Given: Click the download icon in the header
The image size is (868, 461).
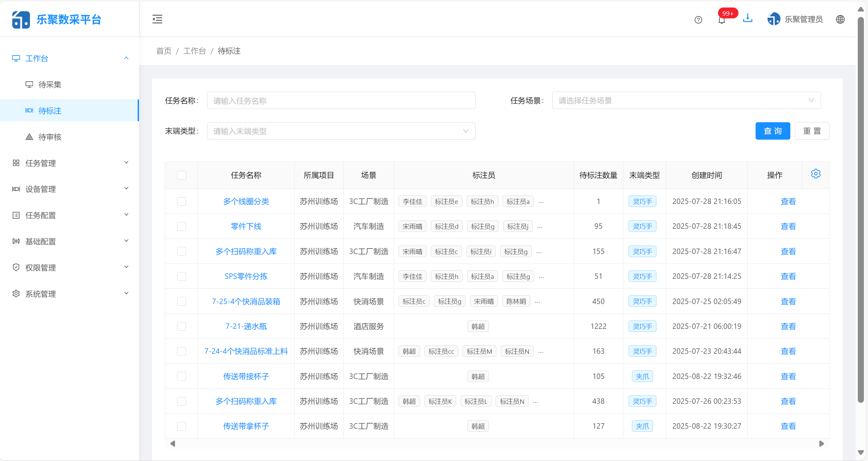Looking at the screenshot, I should pyautogui.click(x=747, y=19).
